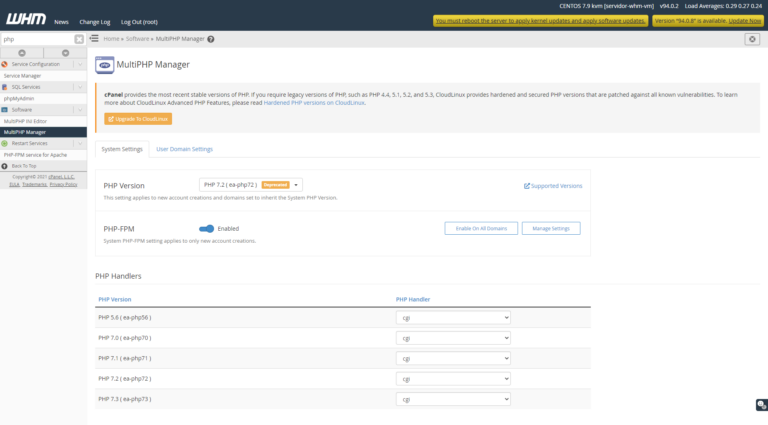Sort by PHP Version column header

[115, 299]
